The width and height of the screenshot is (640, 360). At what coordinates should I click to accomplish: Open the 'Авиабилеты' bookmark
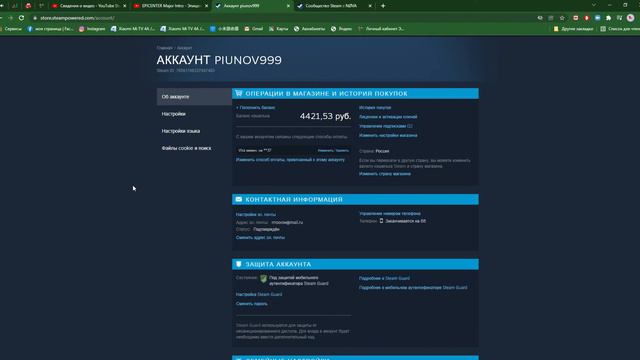[x=310, y=29]
